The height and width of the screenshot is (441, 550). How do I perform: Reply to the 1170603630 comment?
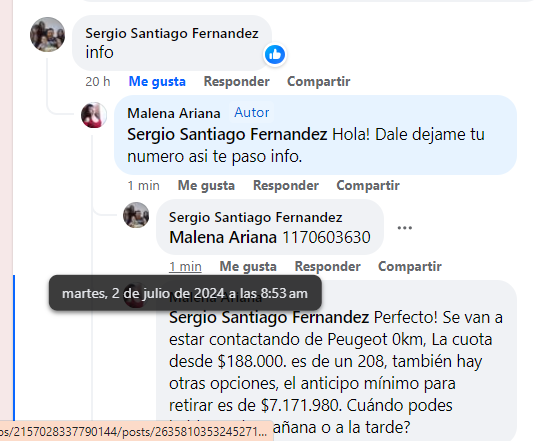click(328, 267)
